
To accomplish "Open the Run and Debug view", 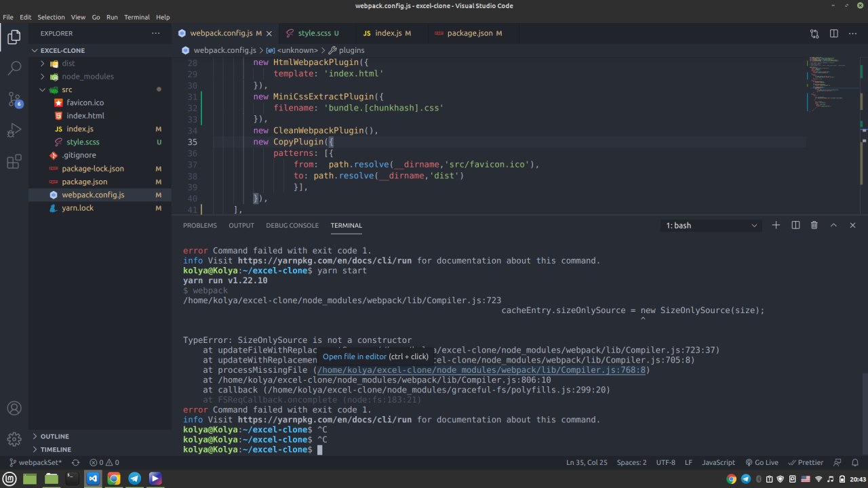I will (x=14, y=131).
